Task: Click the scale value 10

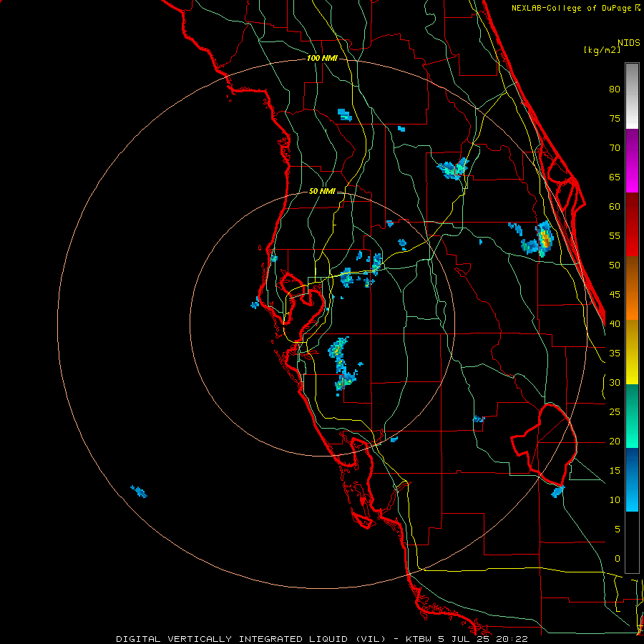Action: coord(615,500)
